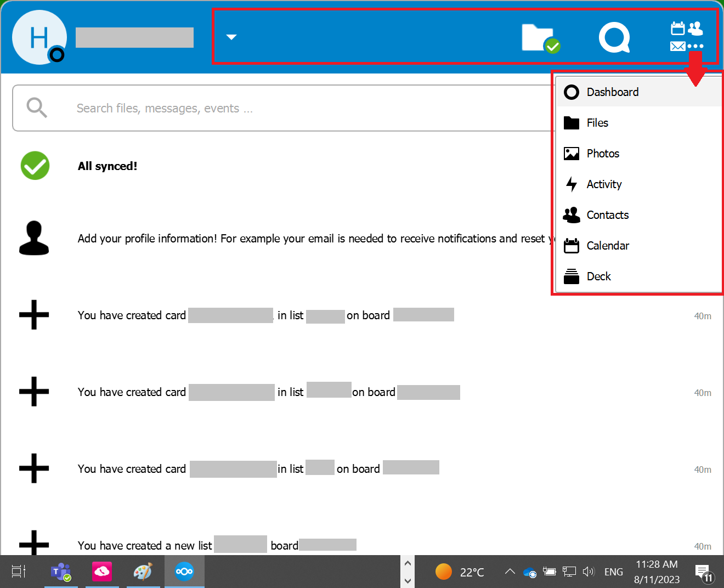Click the profile person silhouette icon

point(34,238)
